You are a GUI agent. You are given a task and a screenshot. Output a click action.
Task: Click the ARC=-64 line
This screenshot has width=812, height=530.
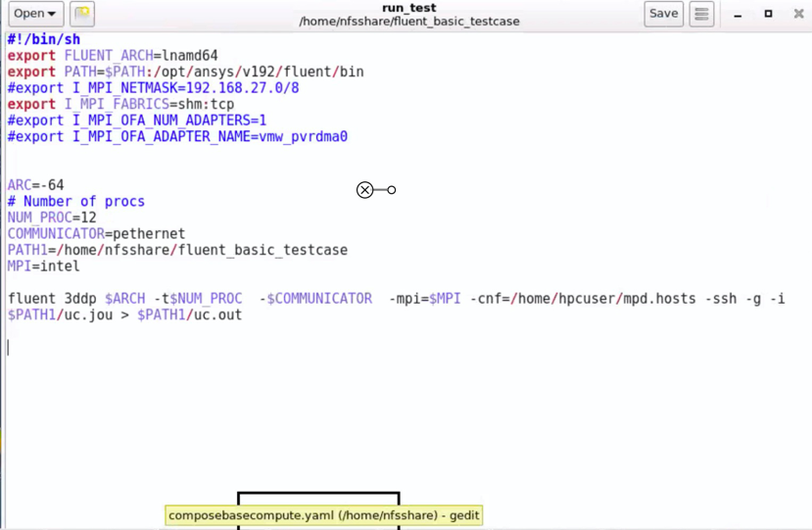click(35, 185)
